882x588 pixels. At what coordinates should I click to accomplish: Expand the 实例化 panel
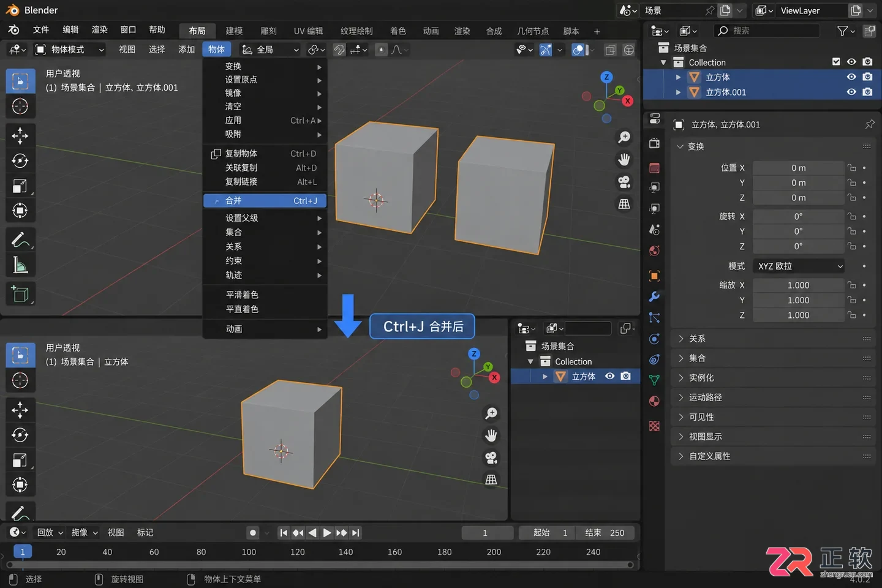774,378
